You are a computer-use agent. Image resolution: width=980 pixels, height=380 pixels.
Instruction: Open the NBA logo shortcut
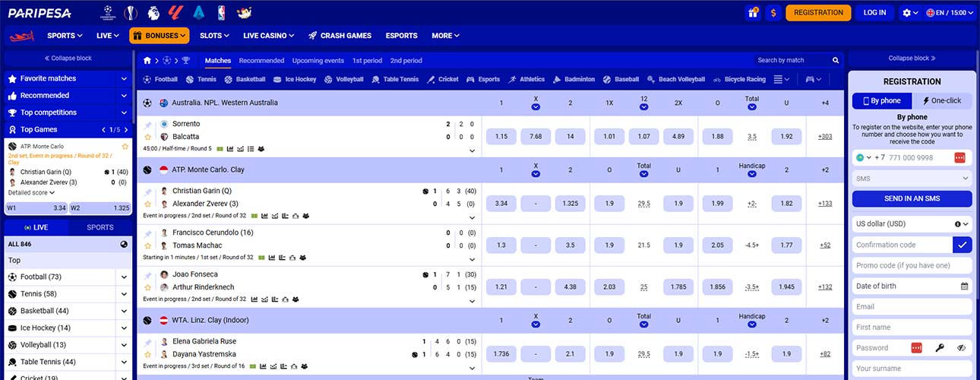221,12
